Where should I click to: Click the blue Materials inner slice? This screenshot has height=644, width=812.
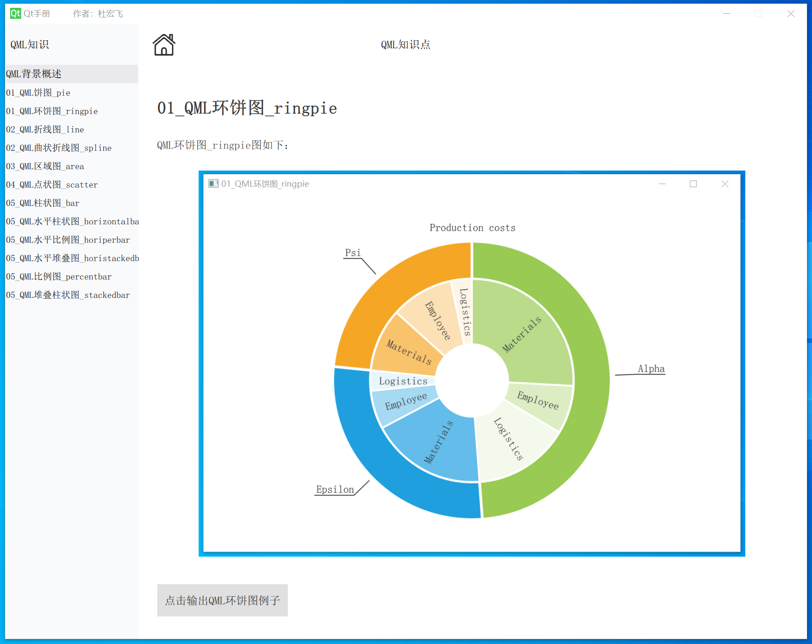(439, 441)
